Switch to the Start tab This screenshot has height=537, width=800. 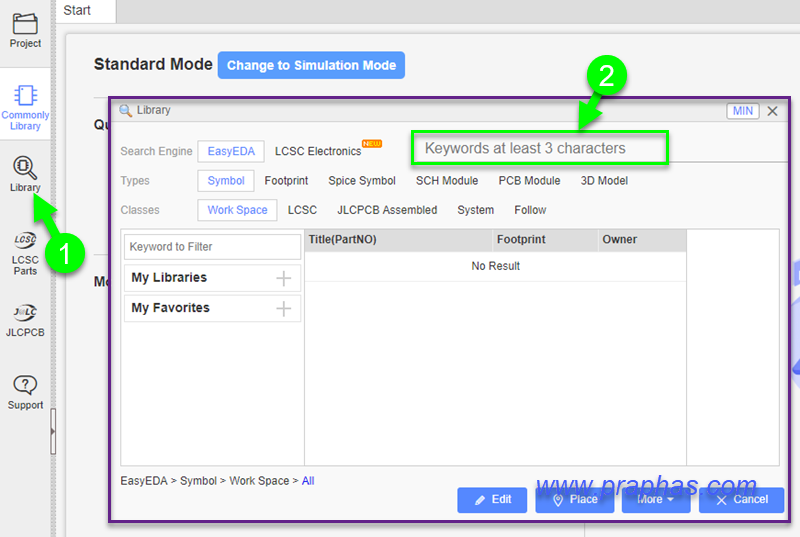(85, 11)
